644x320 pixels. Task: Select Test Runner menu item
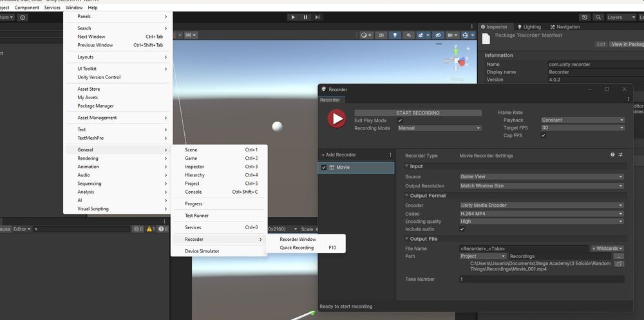pos(219,215)
